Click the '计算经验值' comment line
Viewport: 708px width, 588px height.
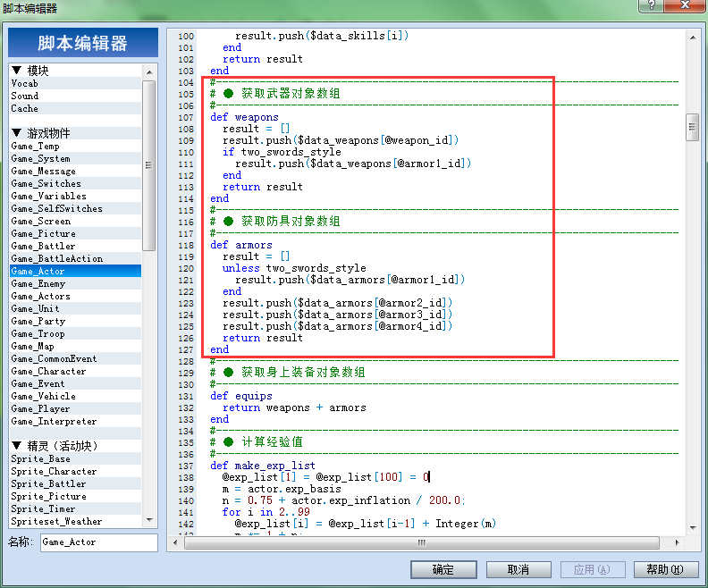pos(257,441)
